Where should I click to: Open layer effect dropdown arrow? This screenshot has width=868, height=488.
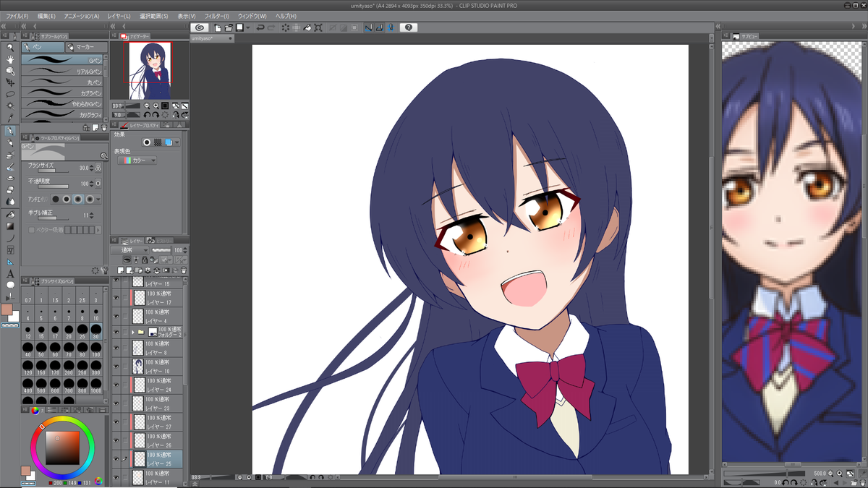pyautogui.click(x=176, y=142)
